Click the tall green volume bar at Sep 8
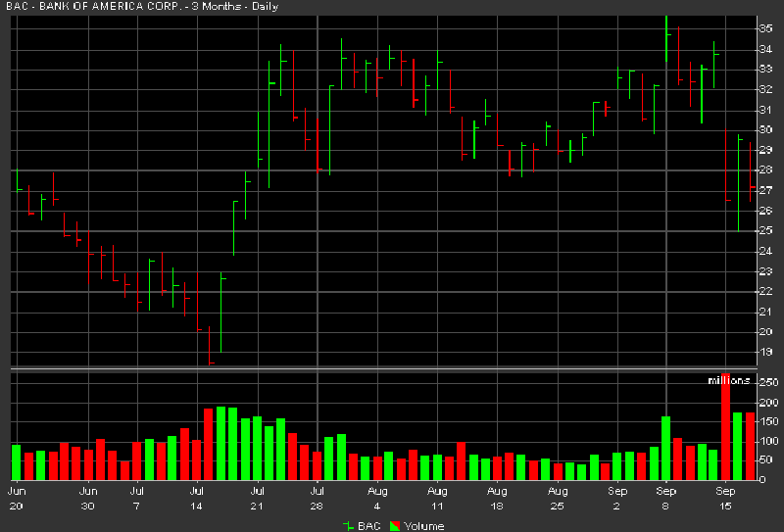 coord(666,449)
